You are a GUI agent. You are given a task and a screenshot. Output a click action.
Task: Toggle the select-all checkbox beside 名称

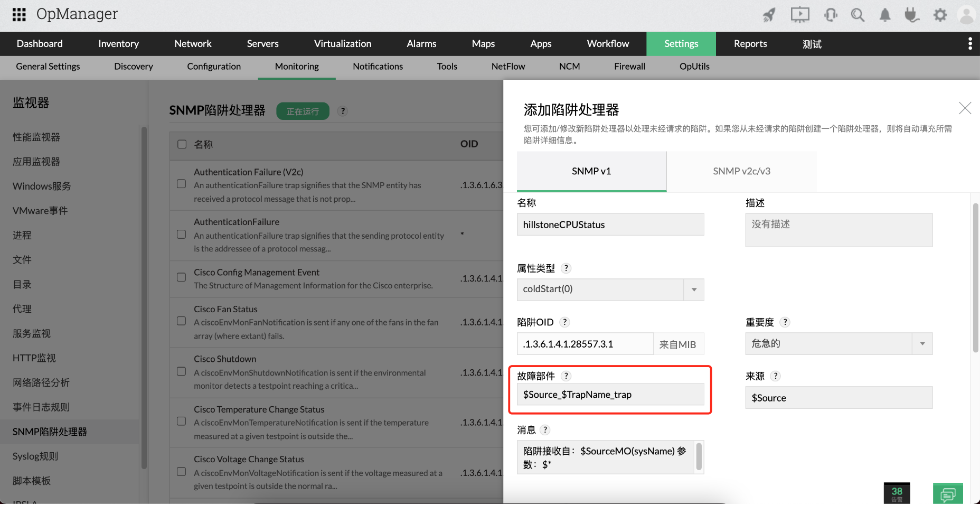point(182,144)
